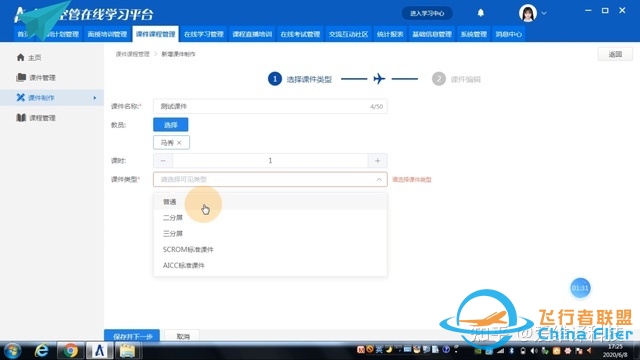Select 三分屏 from the dropdown list
The height and width of the screenshot is (360, 640).
pos(270,234)
